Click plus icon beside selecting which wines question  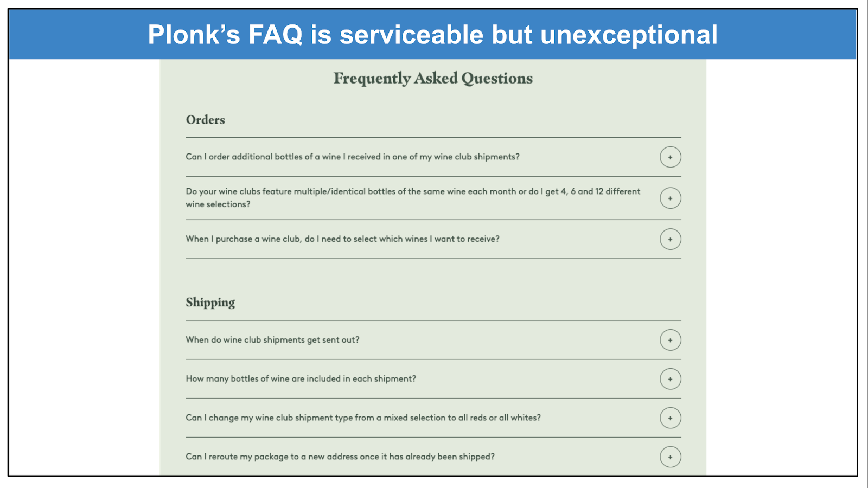(670, 239)
